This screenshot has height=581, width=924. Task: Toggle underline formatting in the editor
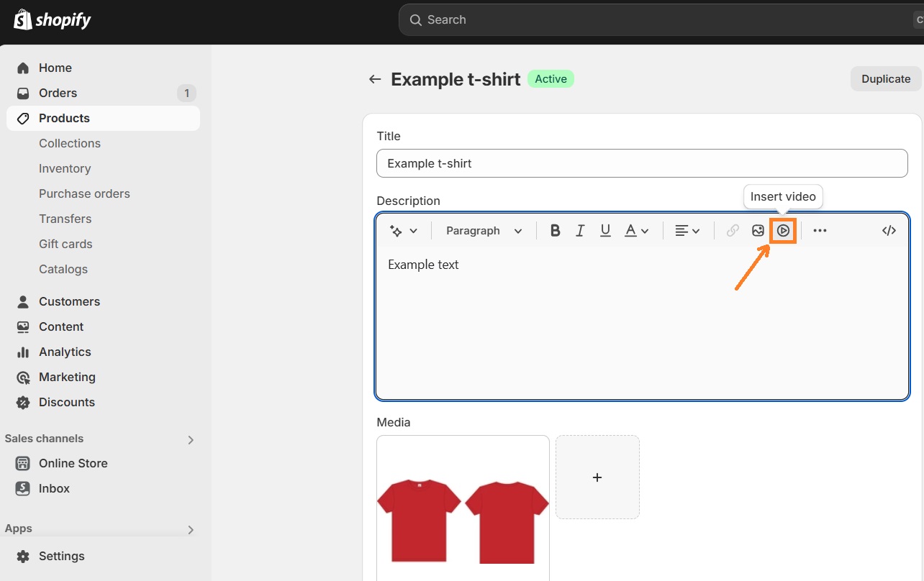click(605, 230)
